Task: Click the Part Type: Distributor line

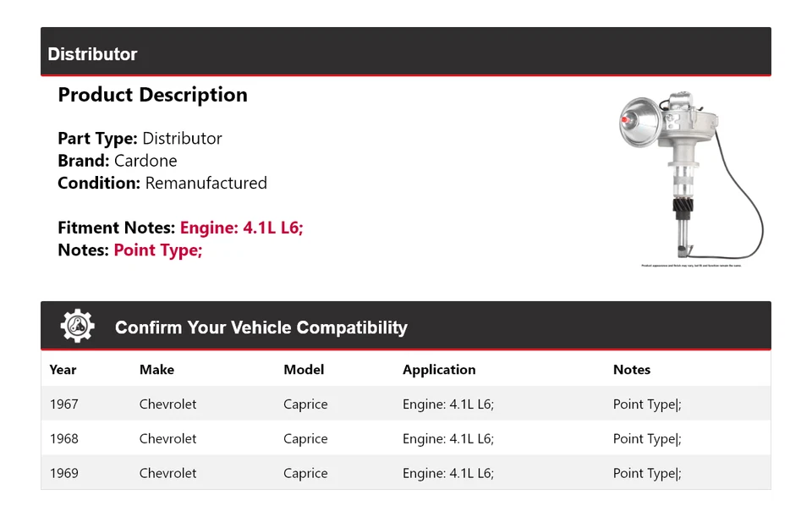Action: (140, 139)
